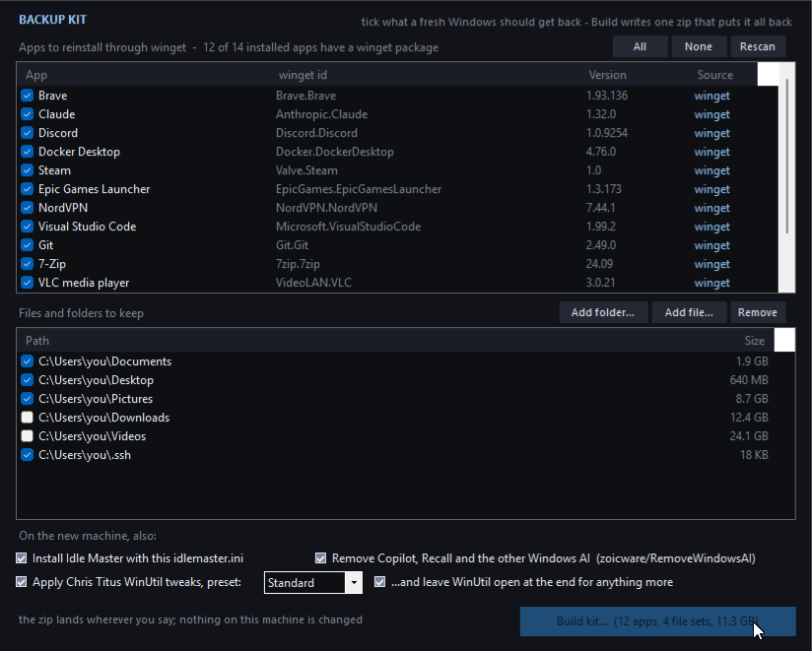Select all apps with All button
The image size is (812, 651).
(640, 46)
